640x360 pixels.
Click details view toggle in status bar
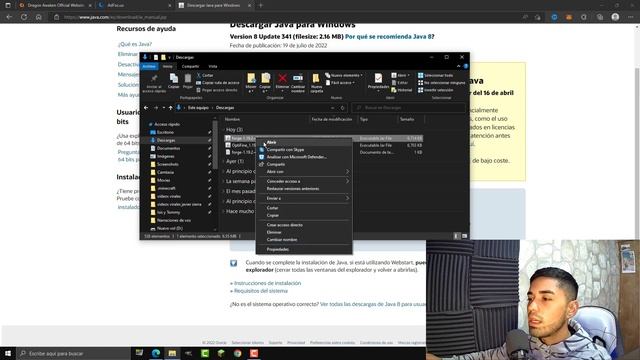457,236
